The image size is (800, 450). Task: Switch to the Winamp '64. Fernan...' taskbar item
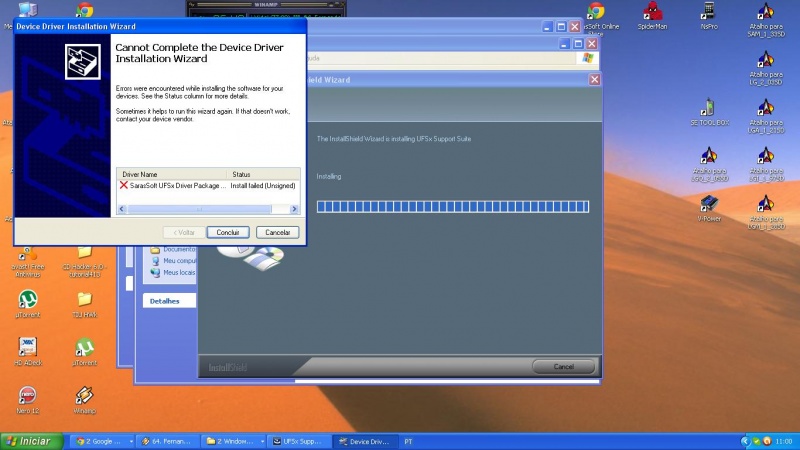(x=168, y=441)
